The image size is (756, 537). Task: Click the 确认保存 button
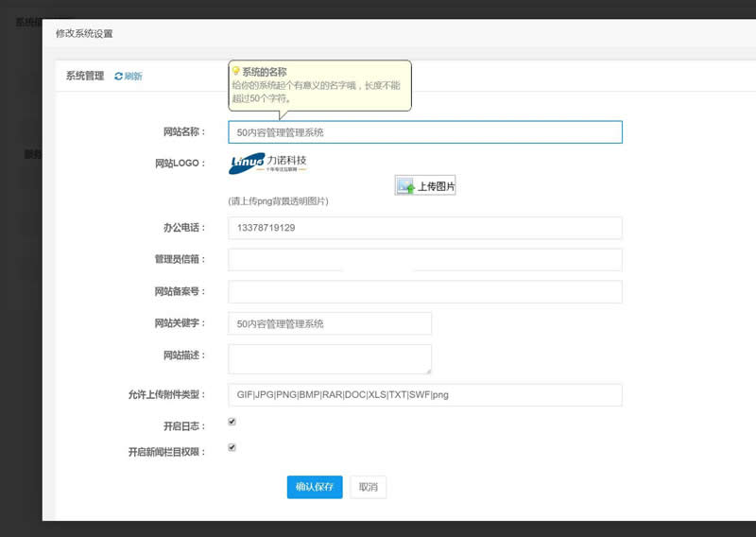[x=315, y=487]
